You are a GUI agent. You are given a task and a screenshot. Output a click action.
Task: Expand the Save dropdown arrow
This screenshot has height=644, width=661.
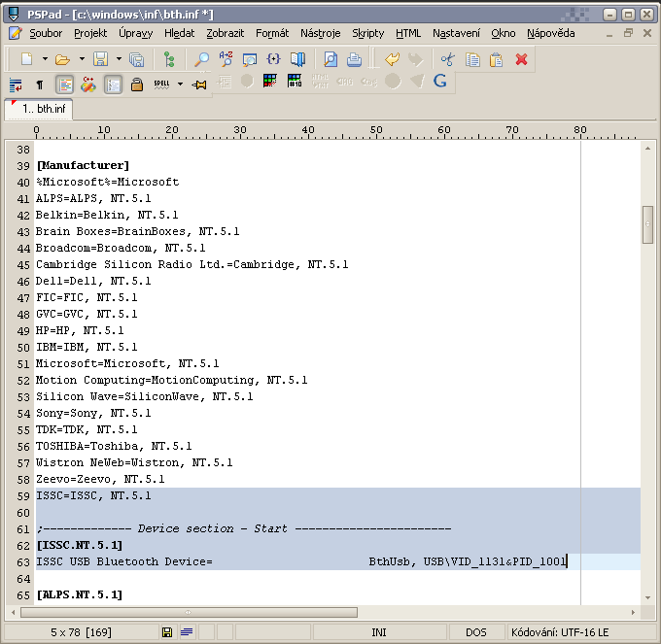click(119, 59)
